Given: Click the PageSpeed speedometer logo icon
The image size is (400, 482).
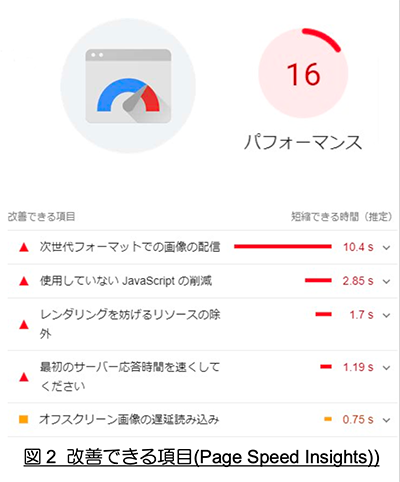Looking at the screenshot, I should (x=128, y=86).
